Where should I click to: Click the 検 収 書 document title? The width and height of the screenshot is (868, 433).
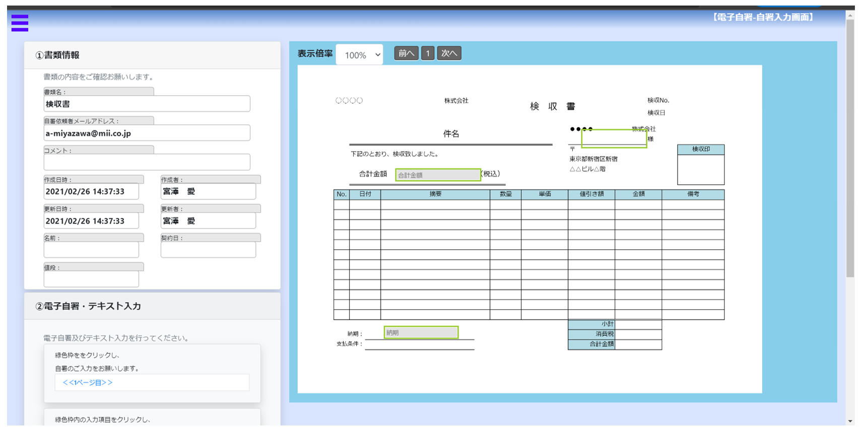point(553,106)
